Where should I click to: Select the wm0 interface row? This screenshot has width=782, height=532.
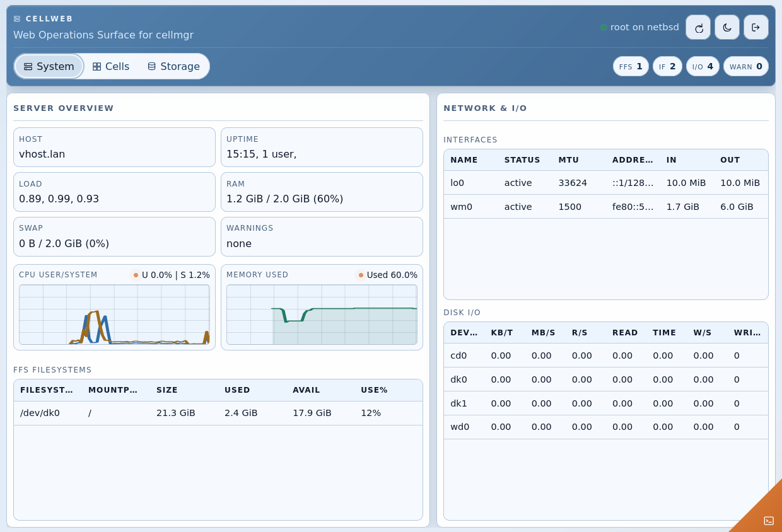[x=605, y=207]
